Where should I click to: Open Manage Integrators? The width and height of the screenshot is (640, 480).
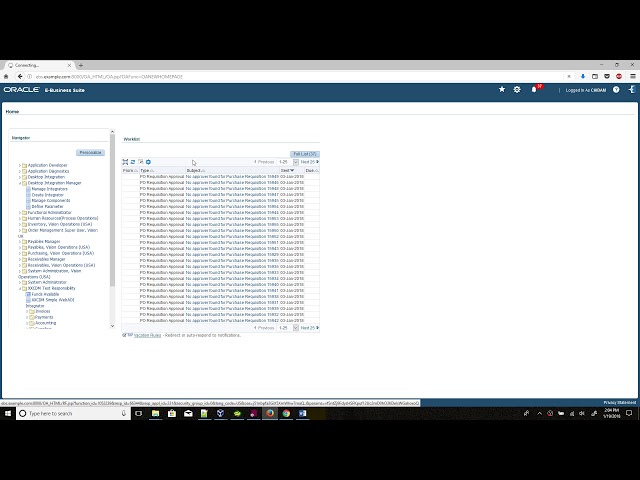coord(49,189)
